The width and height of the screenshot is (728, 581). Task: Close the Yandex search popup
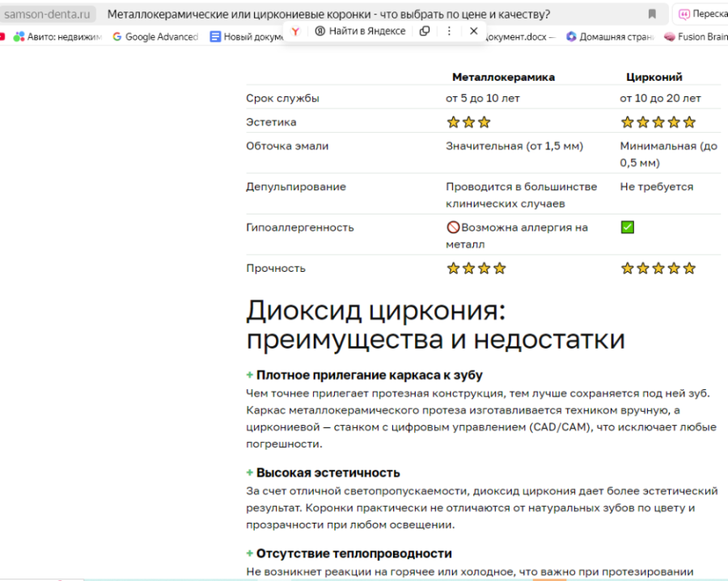473,31
